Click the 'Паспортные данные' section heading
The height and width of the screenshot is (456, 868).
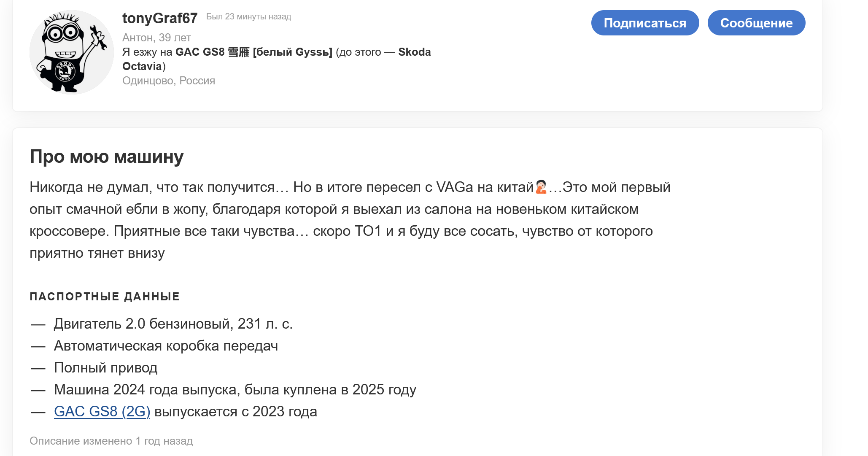tap(105, 297)
